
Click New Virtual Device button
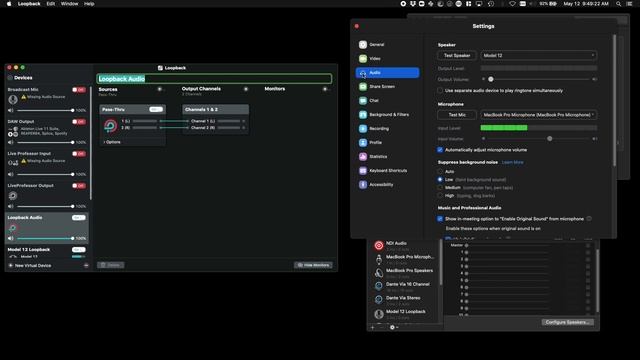tap(29, 266)
